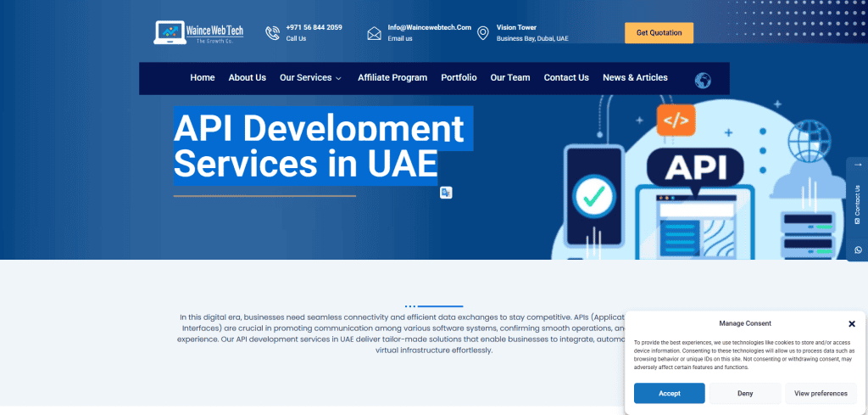The height and width of the screenshot is (415, 868).
Task: Expand the Our Services dropdown chevron
Action: point(338,78)
